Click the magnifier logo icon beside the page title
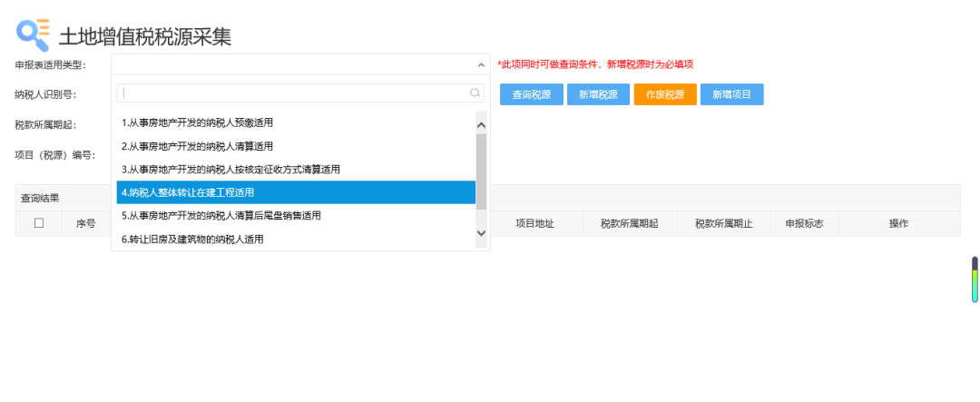 coord(33,35)
